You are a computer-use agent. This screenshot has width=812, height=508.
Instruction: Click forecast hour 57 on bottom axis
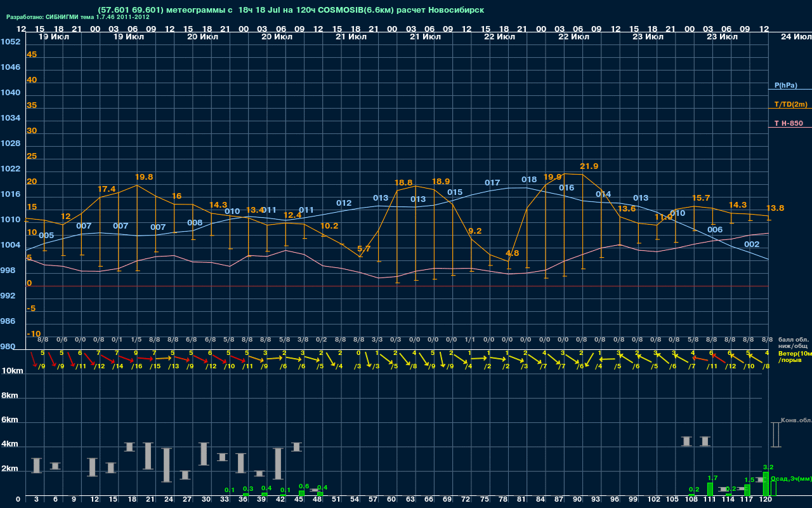click(x=374, y=500)
